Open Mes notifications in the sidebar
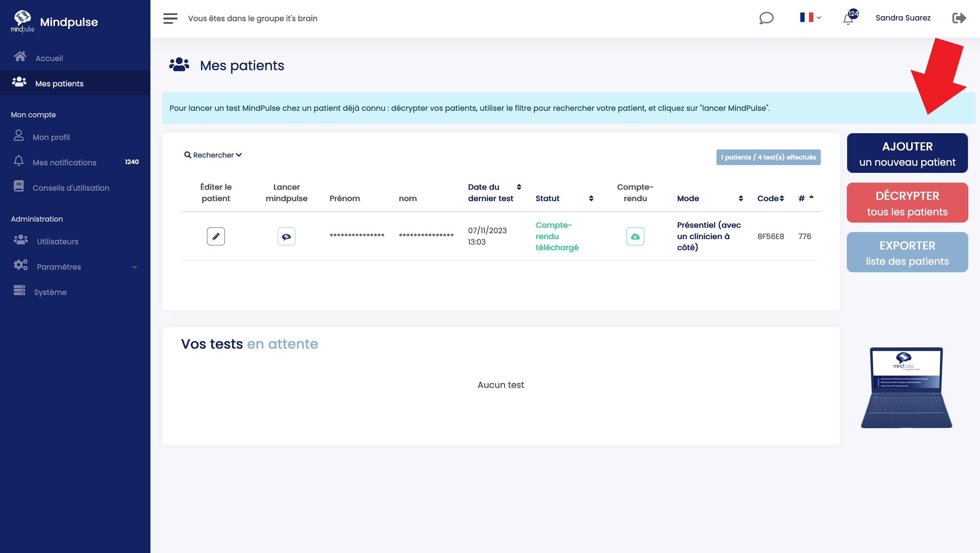This screenshot has height=553, width=980. [x=64, y=162]
